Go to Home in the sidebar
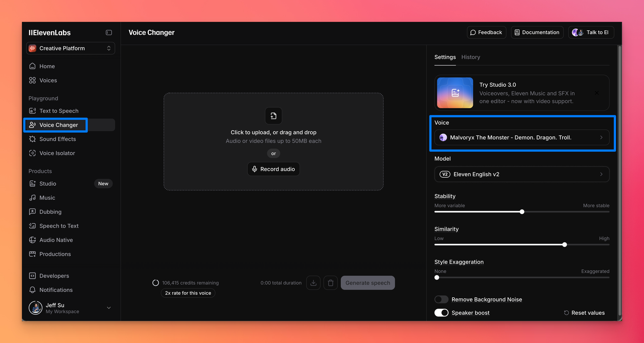The height and width of the screenshot is (343, 644). (71, 66)
